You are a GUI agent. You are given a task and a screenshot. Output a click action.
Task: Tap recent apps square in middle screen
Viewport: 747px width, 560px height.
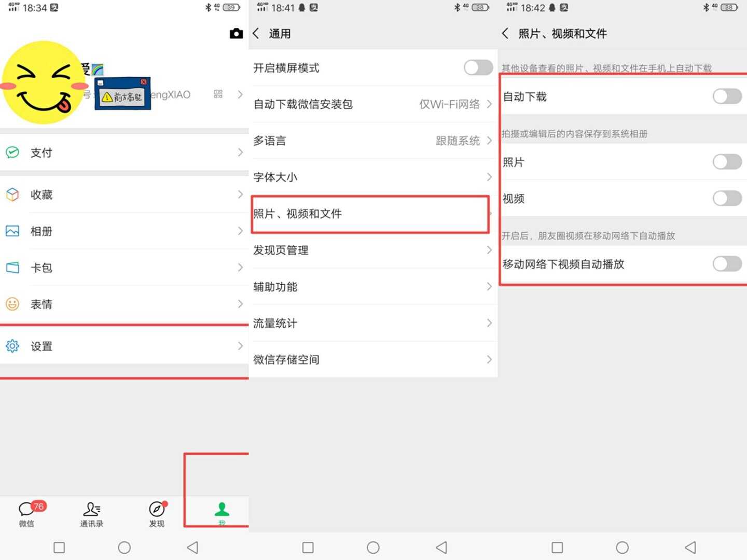pos(308,547)
